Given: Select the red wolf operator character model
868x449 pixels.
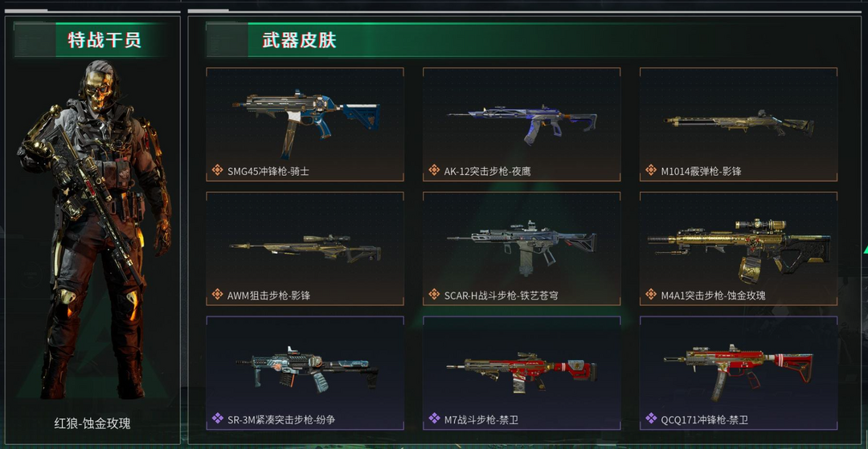Looking at the screenshot, I should point(94,230).
